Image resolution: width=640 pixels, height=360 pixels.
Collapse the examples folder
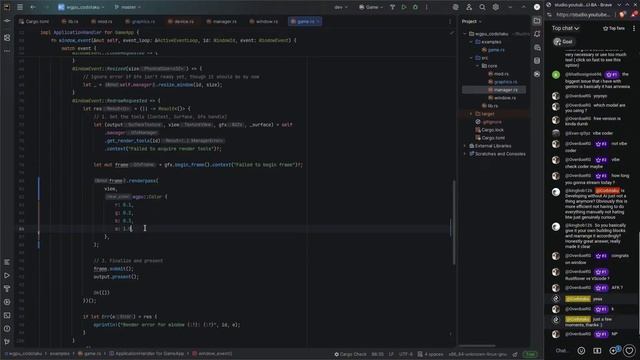click(471, 42)
